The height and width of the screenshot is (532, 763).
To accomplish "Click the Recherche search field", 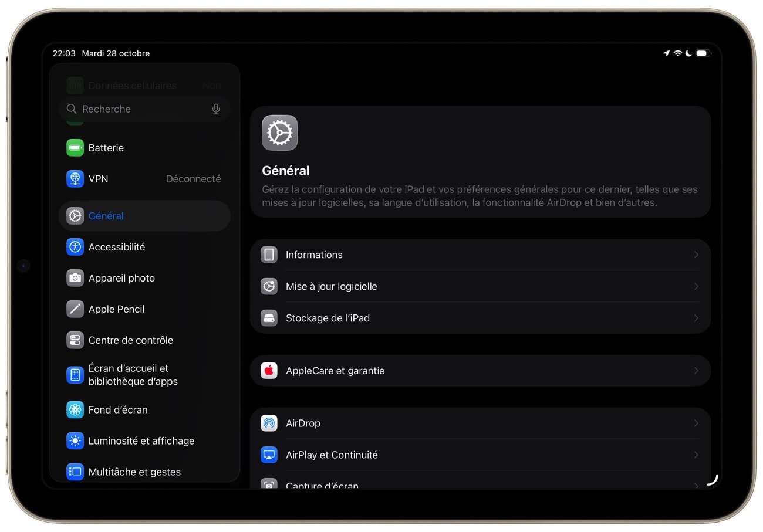I will point(141,109).
